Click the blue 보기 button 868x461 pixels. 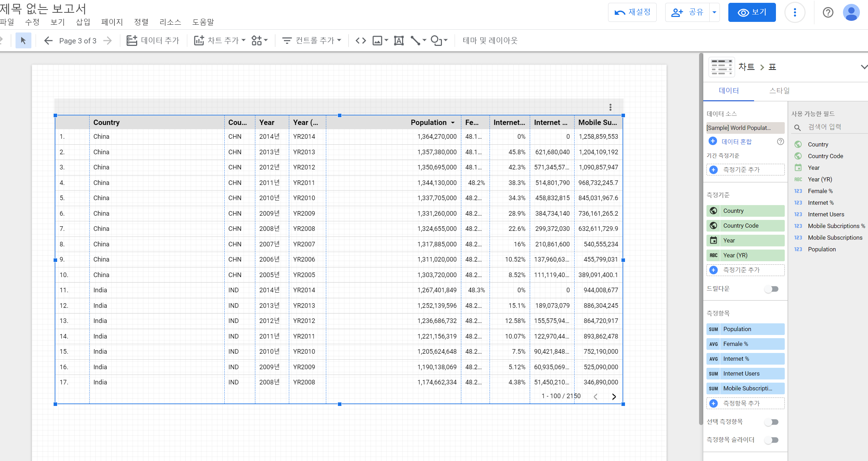coord(752,12)
